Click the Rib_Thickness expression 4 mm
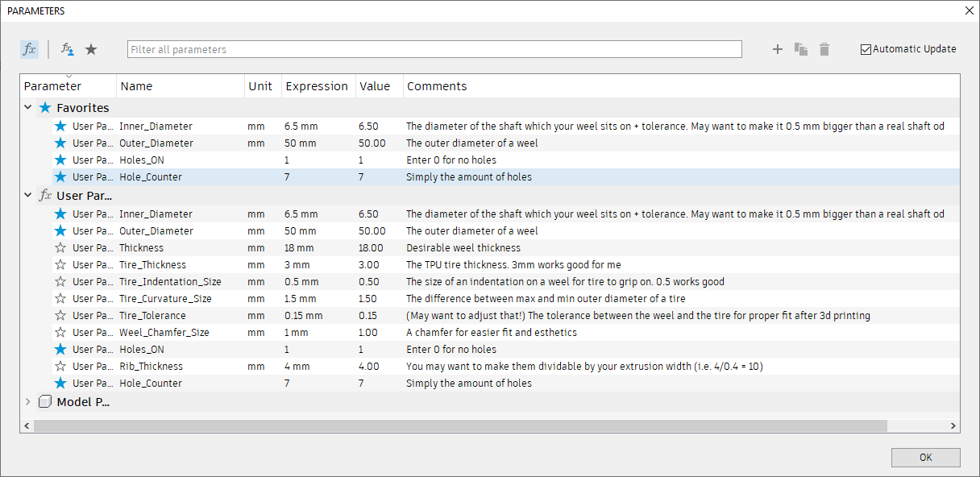Viewport: 980px width, 477px height. pos(298,367)
